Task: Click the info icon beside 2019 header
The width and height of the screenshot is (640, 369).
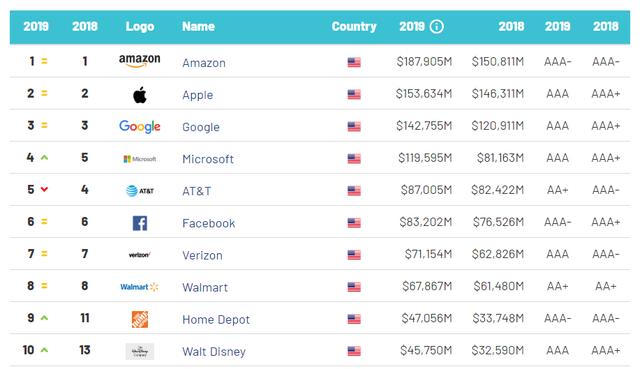Action: (437, 27)
